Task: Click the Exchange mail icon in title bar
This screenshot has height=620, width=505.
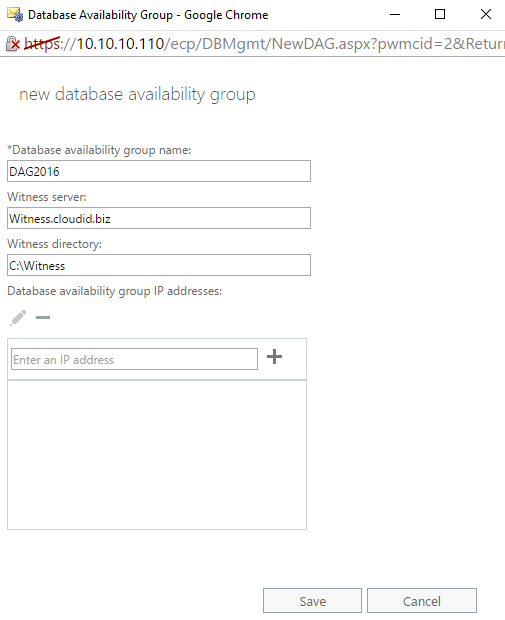Action: coord(15,15)
